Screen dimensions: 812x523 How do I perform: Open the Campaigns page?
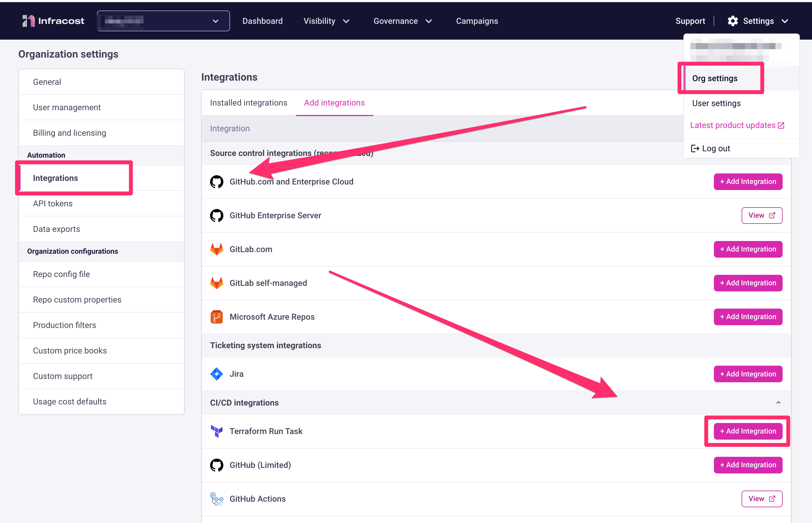coord(477,21)
